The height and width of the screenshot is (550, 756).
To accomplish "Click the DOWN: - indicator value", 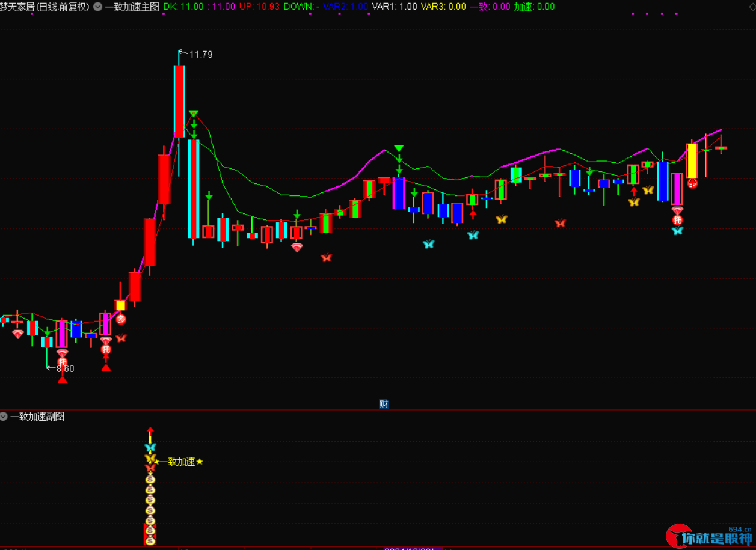I will [301, 7].
